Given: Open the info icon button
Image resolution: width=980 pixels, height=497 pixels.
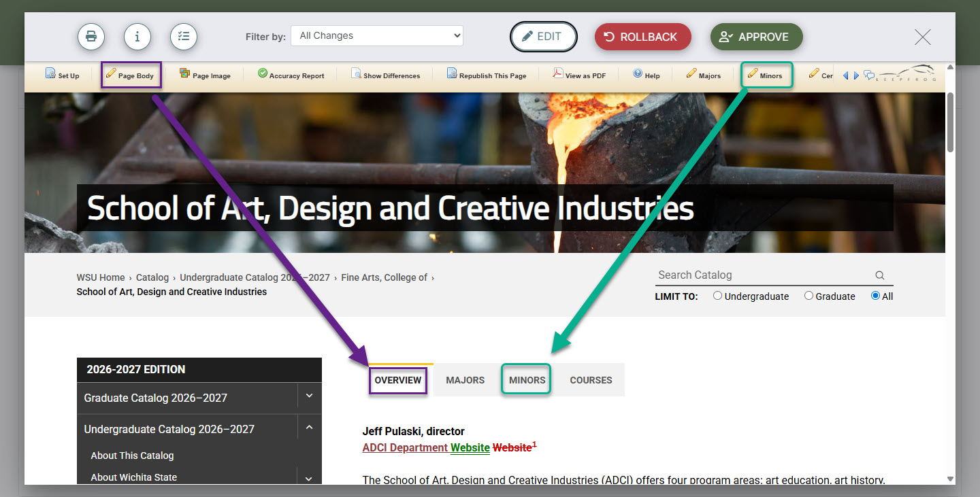Looking at the screenshot, I should pyautogui.click(x=137, y=37).
